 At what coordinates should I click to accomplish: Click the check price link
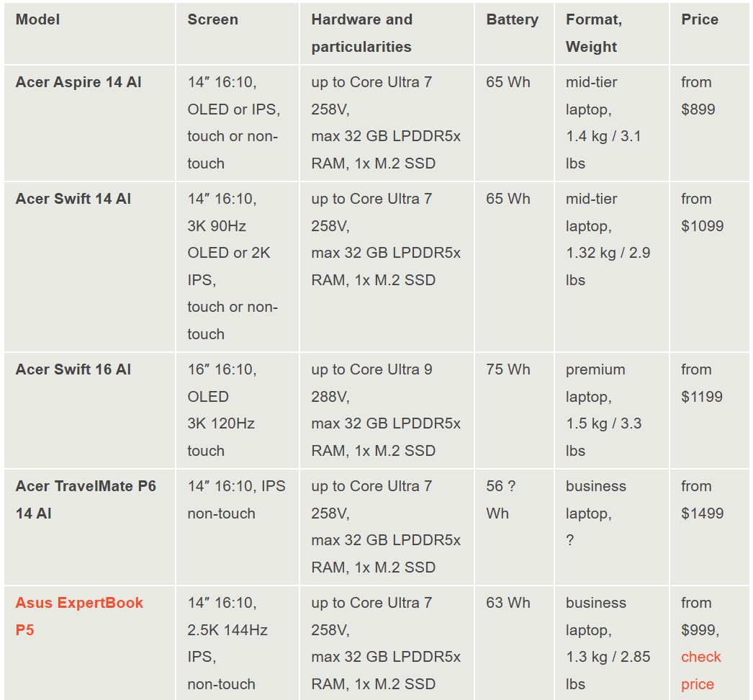click(x=700, y=670)
